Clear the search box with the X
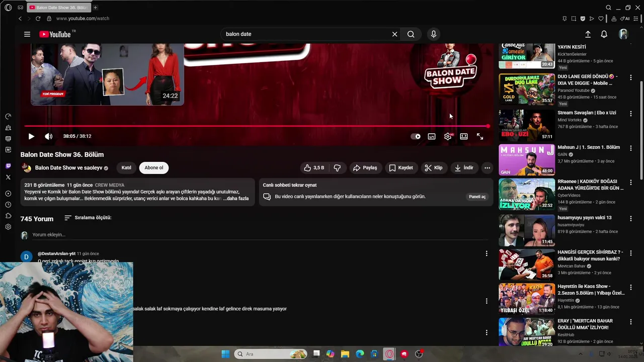 (x=395, y=34)
